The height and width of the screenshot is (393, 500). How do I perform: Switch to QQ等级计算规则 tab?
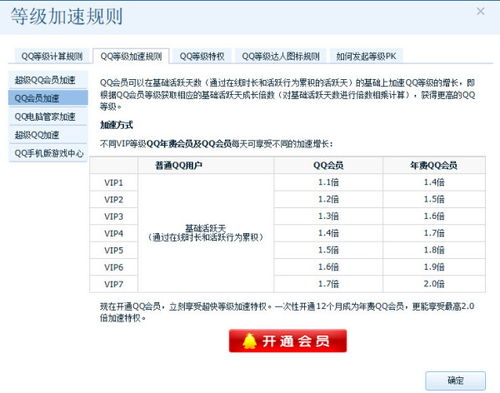[x=52, y=56]
